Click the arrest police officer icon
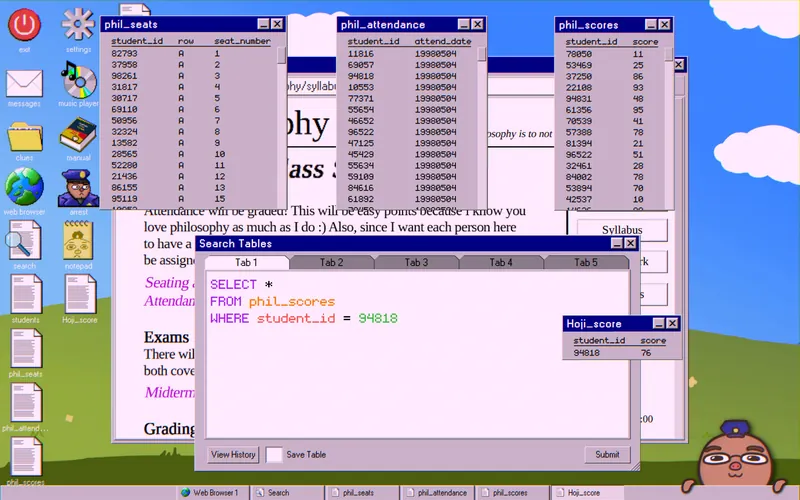Image resolution: width=800 pixels, height=500 pixels. [x=78, y=188]
